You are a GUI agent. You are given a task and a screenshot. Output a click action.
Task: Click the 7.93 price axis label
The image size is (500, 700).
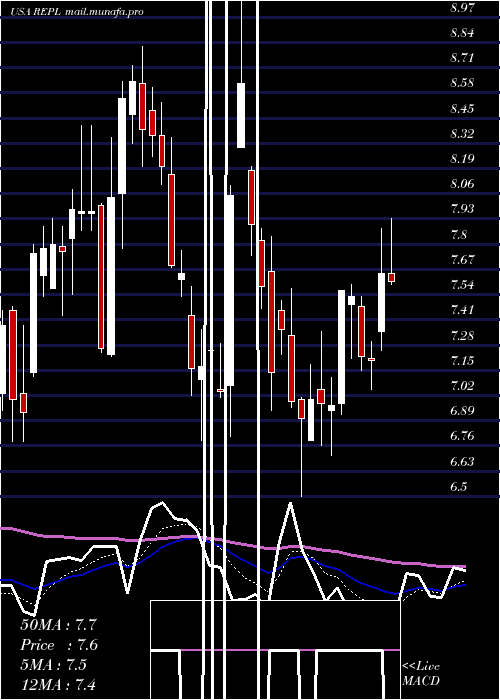pos(462,208)
